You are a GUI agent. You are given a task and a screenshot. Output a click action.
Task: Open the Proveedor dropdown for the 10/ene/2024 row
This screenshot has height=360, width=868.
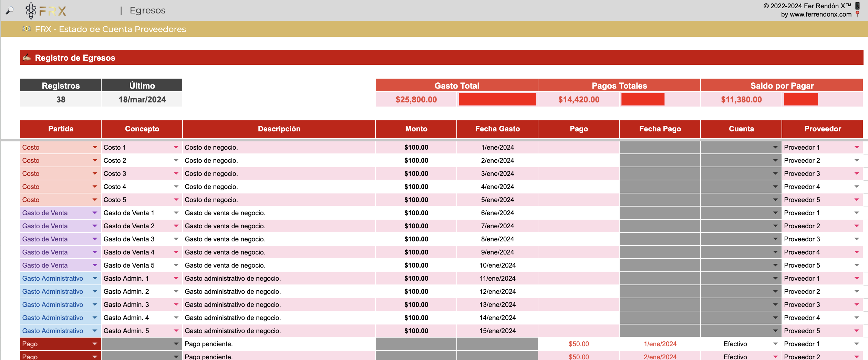click(857, 265)
